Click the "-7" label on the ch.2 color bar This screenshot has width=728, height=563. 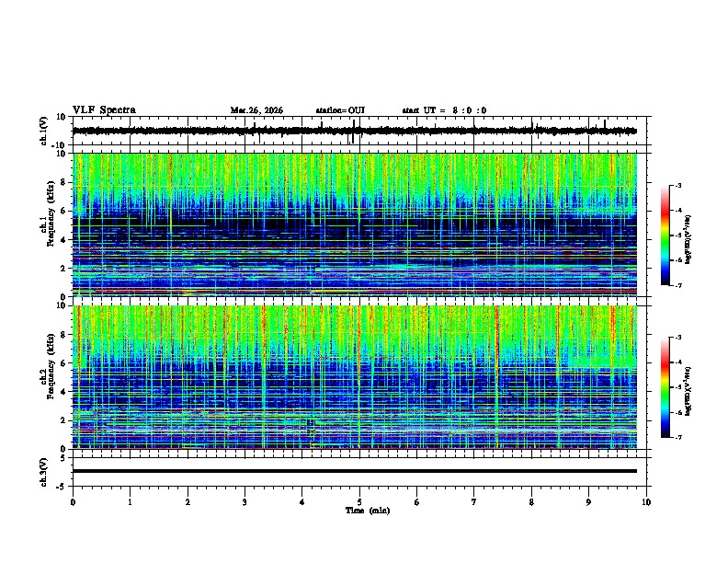pos(677,438)
